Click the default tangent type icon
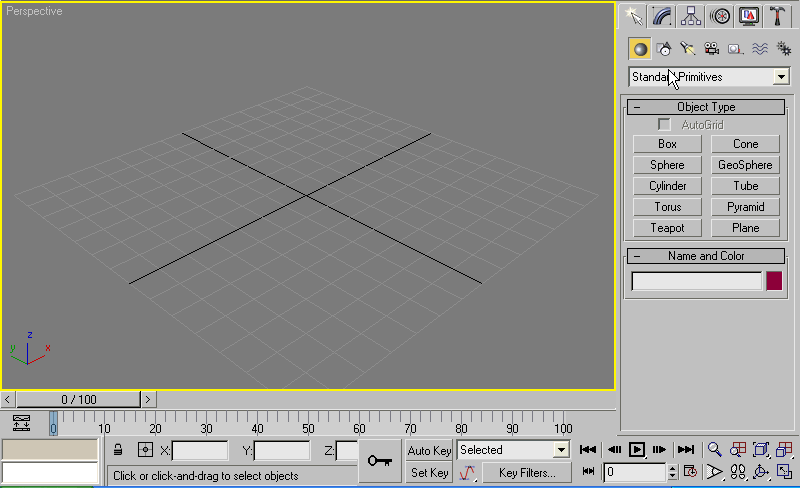Screen dimensions: 800x488 [467, 473]
